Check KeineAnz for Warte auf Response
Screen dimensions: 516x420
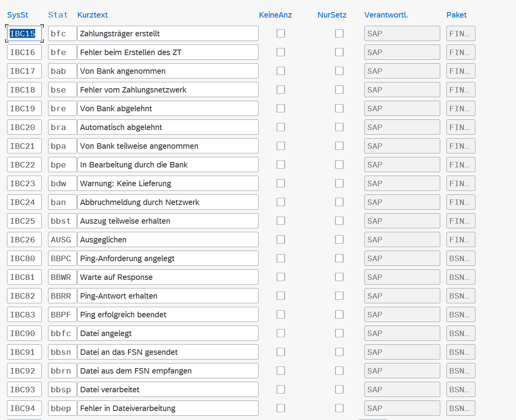click(x=280, y=277)
